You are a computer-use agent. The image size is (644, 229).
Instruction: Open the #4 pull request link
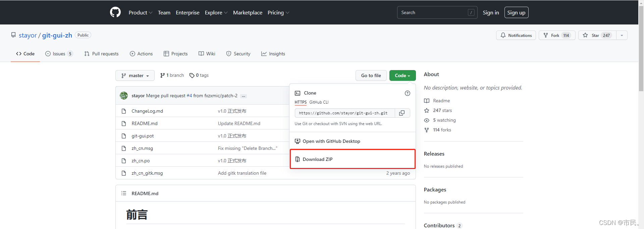click(x=189, y=96)
